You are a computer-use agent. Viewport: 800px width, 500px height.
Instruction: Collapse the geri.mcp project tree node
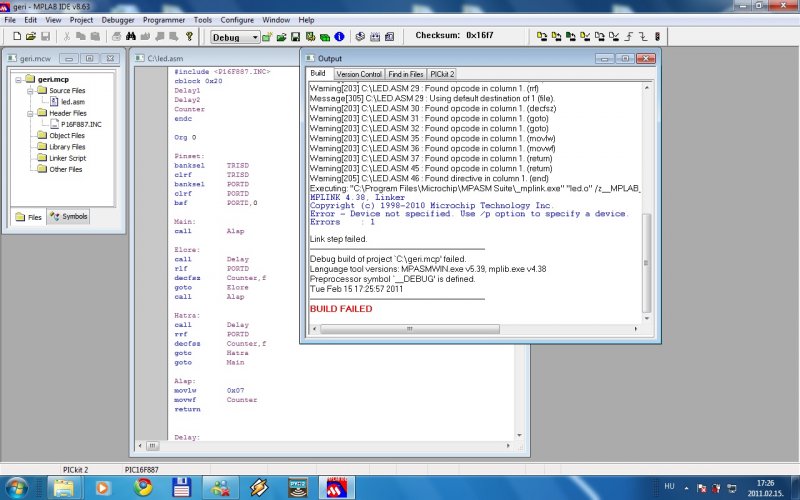click(x=18, y=80)
